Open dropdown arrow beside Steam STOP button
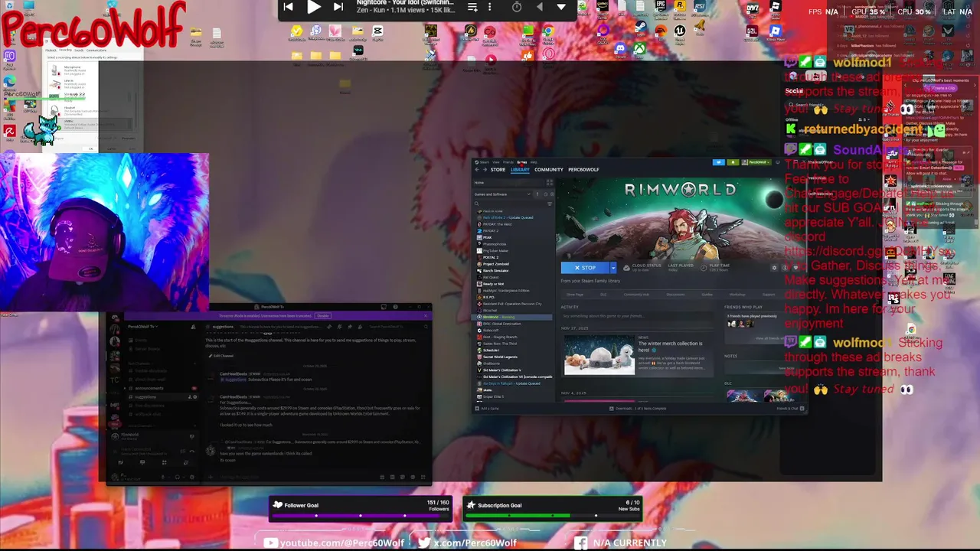Screen dimensions: 980x551 (x=613, y=268)
